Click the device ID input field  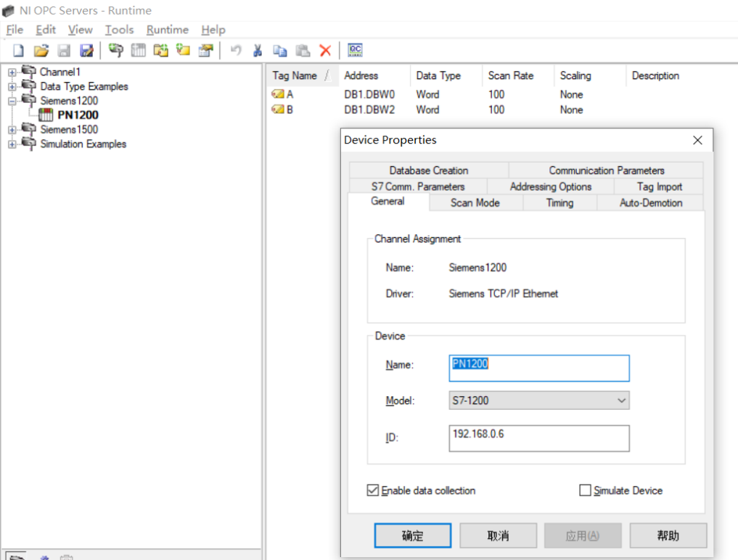coord(539,438)
